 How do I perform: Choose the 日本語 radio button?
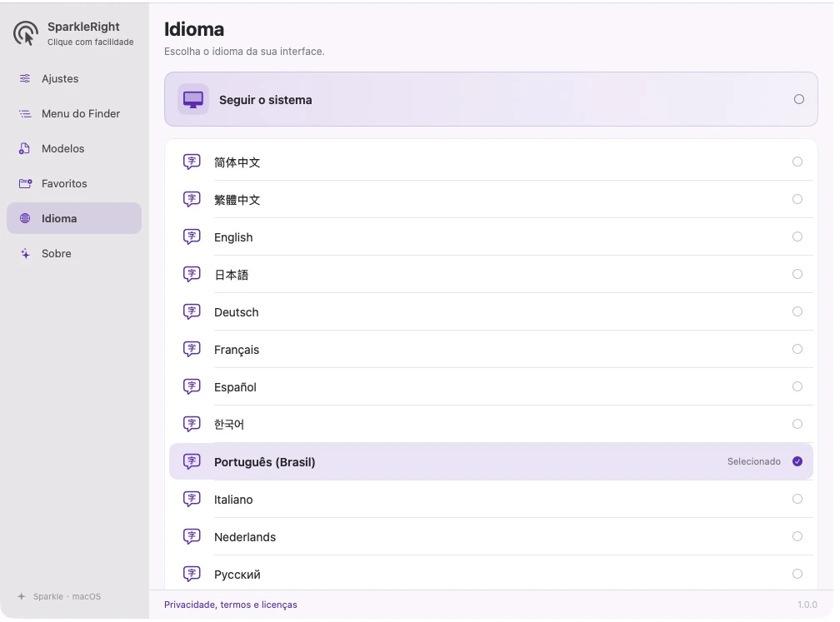(797, 274)
